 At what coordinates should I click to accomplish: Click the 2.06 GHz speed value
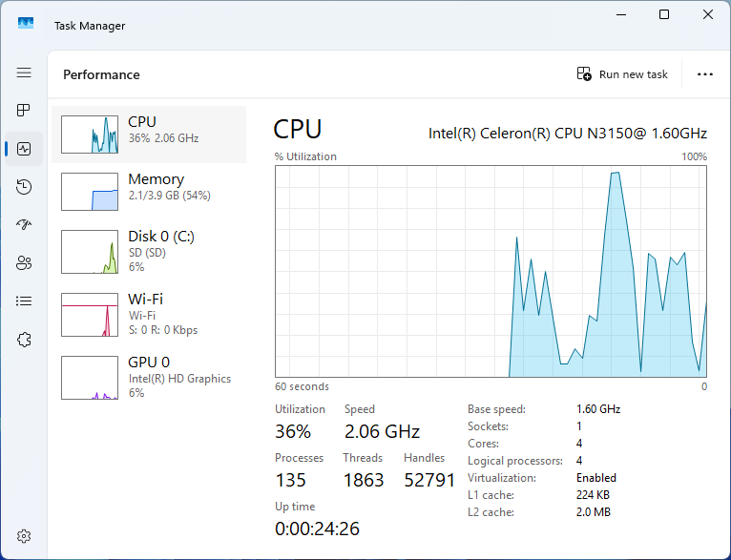tap(382, 431)
